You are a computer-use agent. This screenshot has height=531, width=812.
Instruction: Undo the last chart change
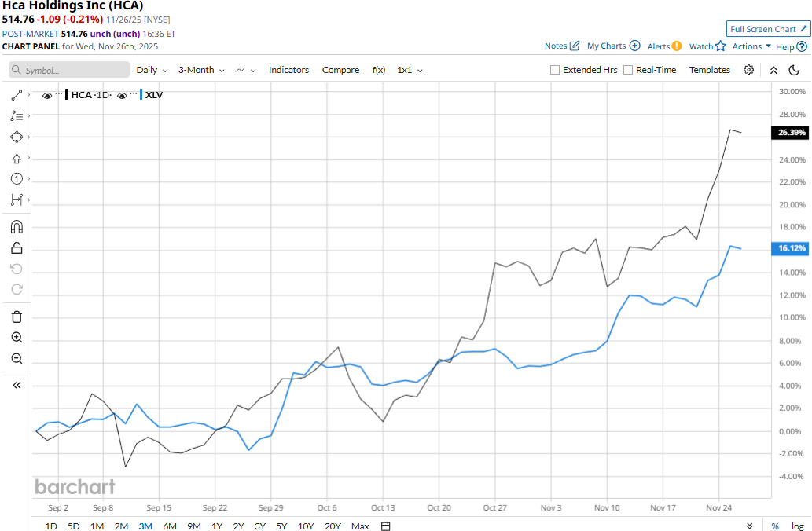17,269
